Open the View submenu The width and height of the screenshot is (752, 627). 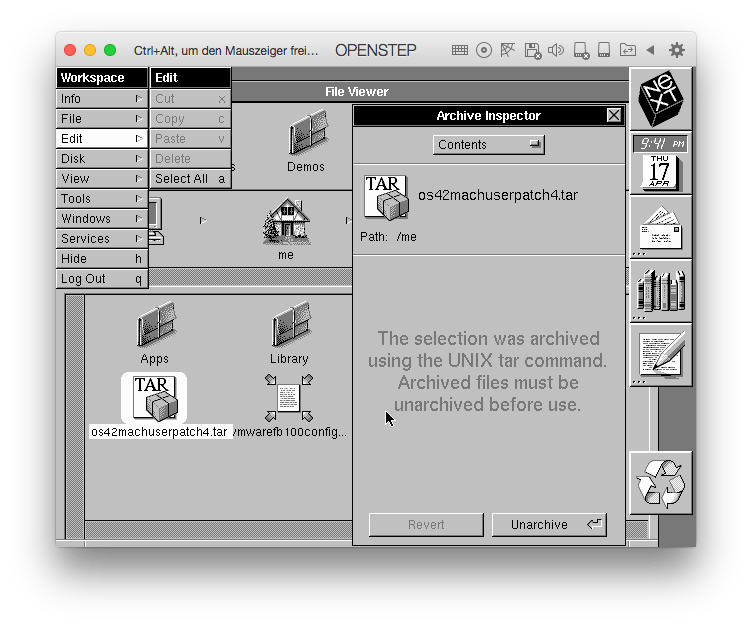pos(102,179)
